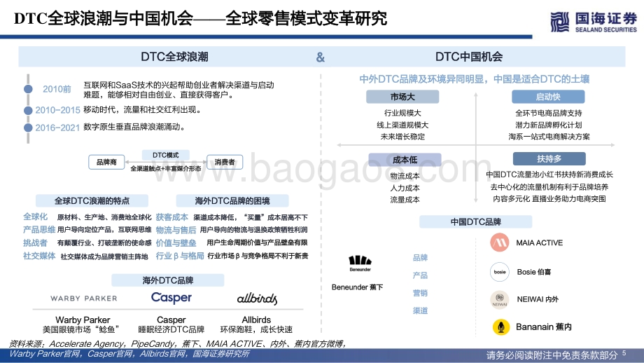Click the 产品思维 keyword
Image resolution: width=644 pixels, height=363 pixels.
(x=39, y=229)
